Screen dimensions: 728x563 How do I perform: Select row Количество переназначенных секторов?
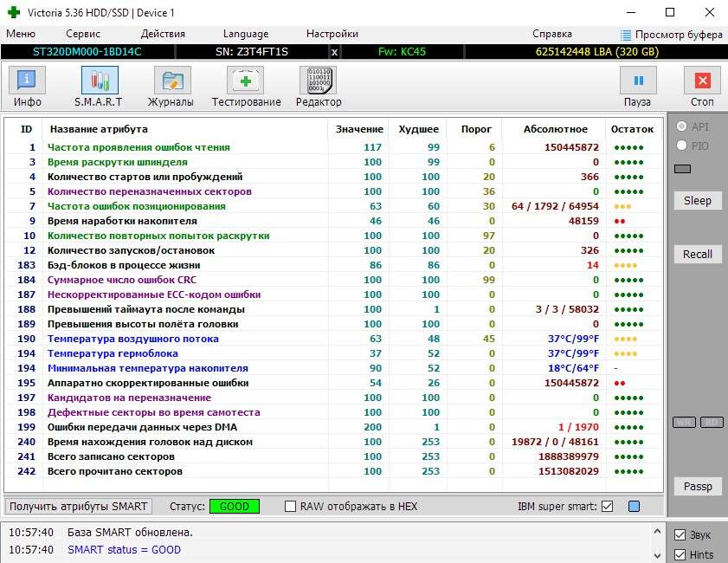coord(333,191)
